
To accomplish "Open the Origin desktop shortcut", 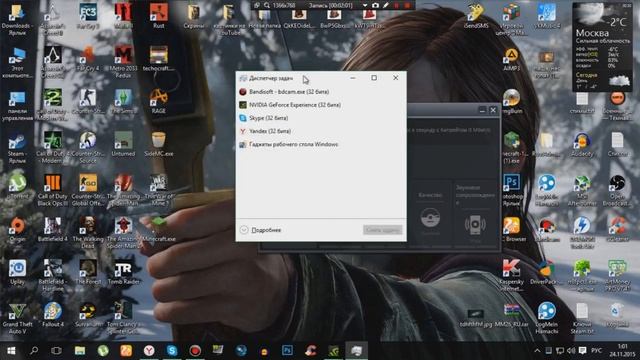I will [17, 229].
